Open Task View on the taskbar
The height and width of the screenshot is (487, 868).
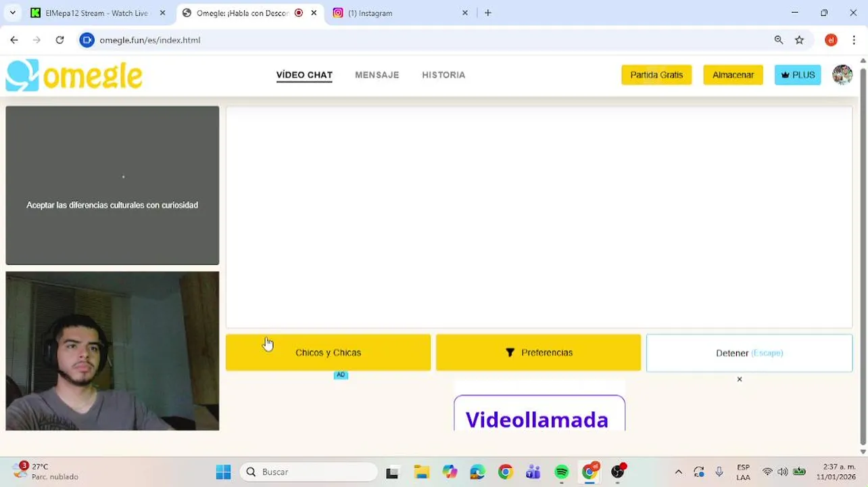point(392,472)
